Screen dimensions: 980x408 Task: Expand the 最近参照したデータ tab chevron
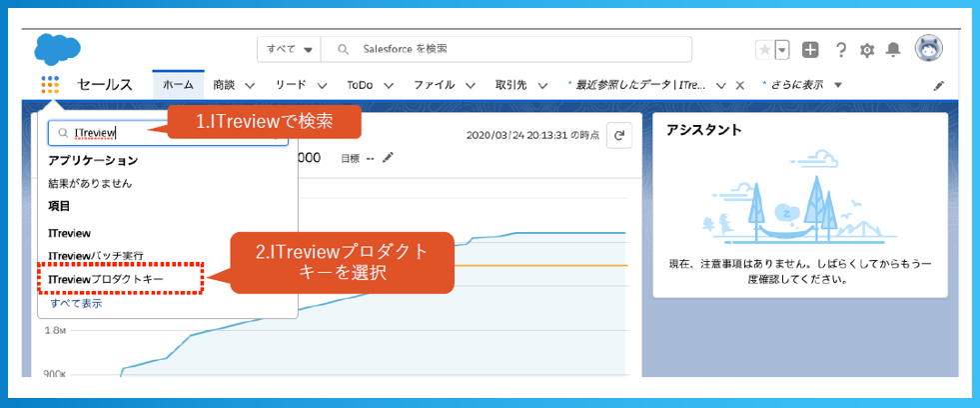click(721, 85)
